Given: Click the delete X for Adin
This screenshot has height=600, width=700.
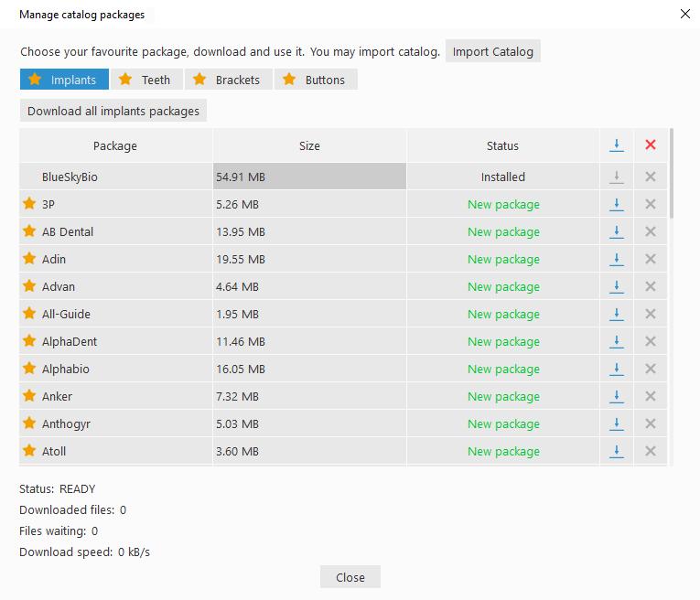Looking at the screenshot, I should (651, 259).
